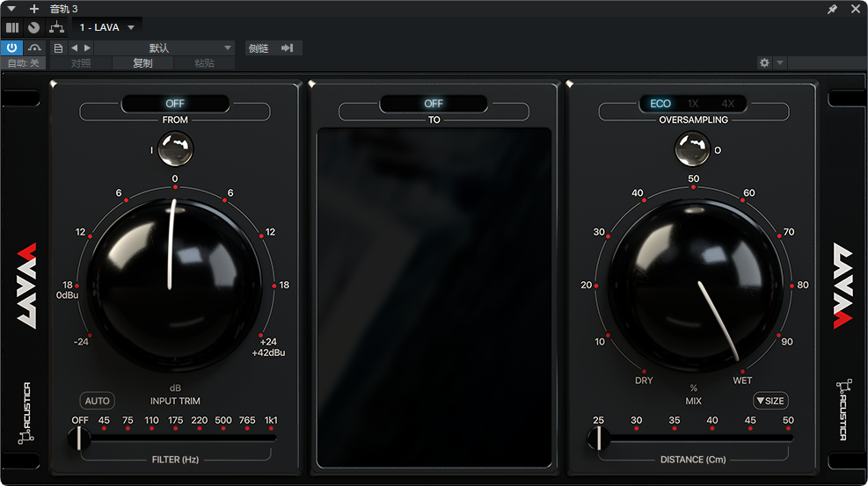This screenshot has height=486, width=868.
Task: Click the 0 mark atop the input trim dial
Action: coord(175,178)
